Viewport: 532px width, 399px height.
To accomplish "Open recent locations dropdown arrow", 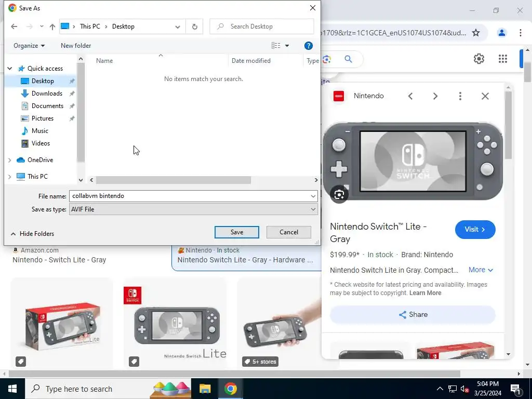I will (x=42, y=26).
